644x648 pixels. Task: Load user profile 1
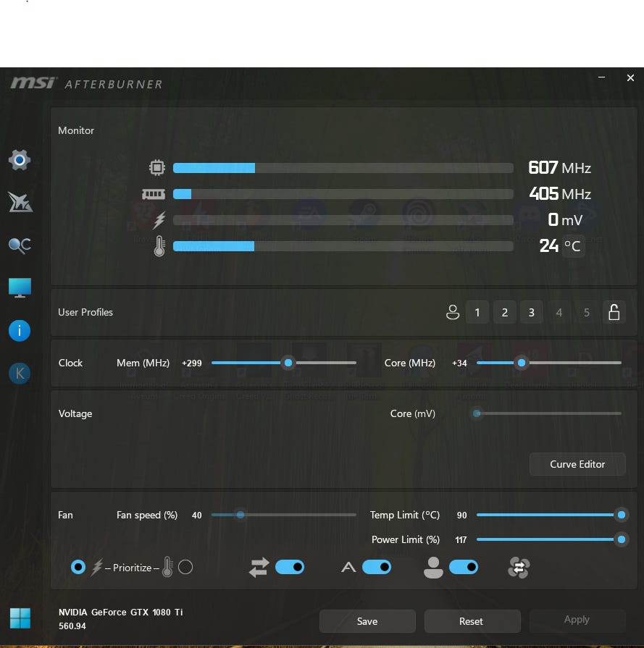point(477,313)
